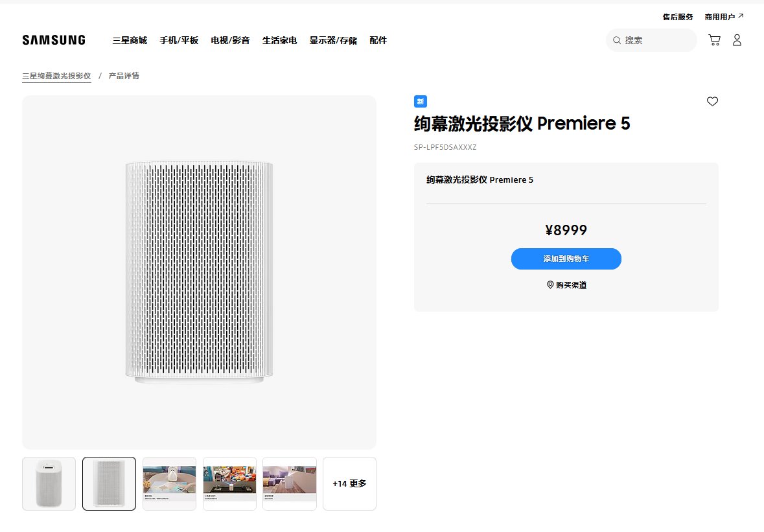Open the 电视/影音 menu

[x=230, y=40]
